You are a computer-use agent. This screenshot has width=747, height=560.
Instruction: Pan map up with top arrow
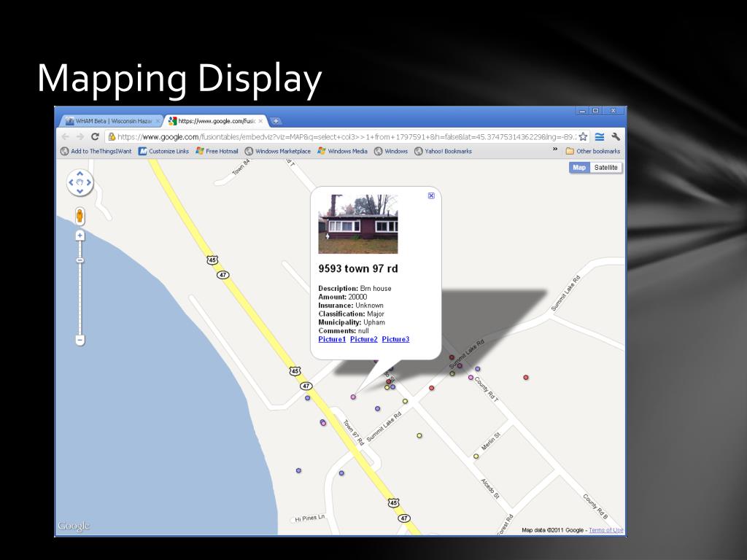click(x=80, y=174)
